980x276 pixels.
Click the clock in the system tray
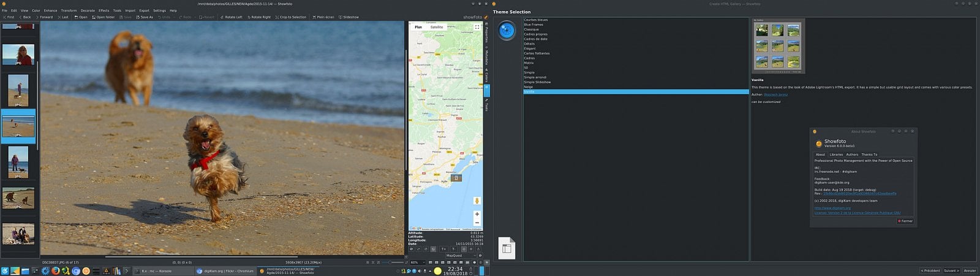[455, 270]
